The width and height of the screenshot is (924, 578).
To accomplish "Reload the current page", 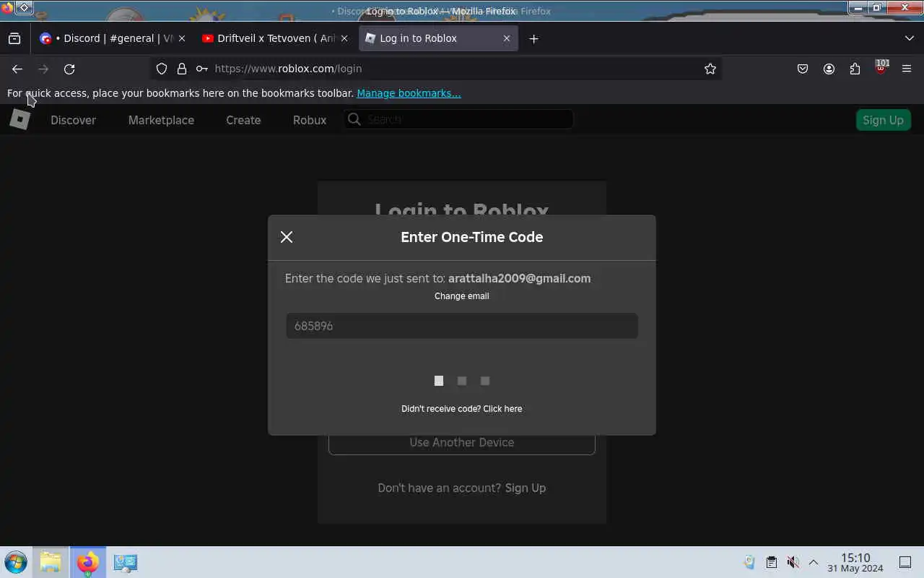I will [x=69, y=69].
